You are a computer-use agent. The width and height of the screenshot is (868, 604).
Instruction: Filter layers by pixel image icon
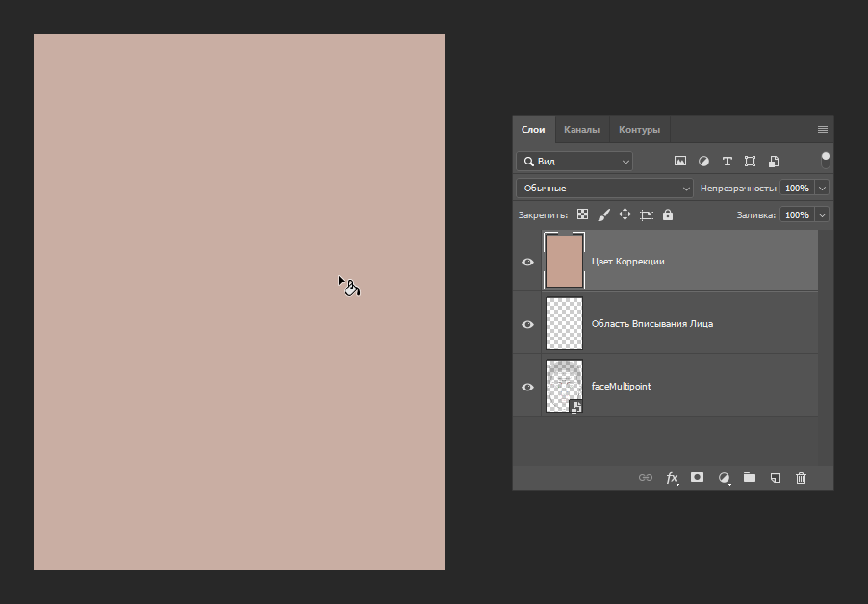[679, 161]
